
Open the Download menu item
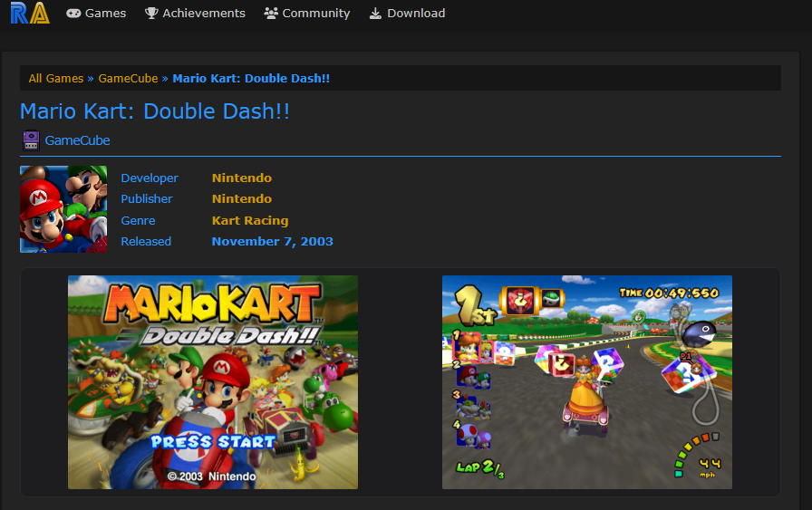tap(407, 13)
